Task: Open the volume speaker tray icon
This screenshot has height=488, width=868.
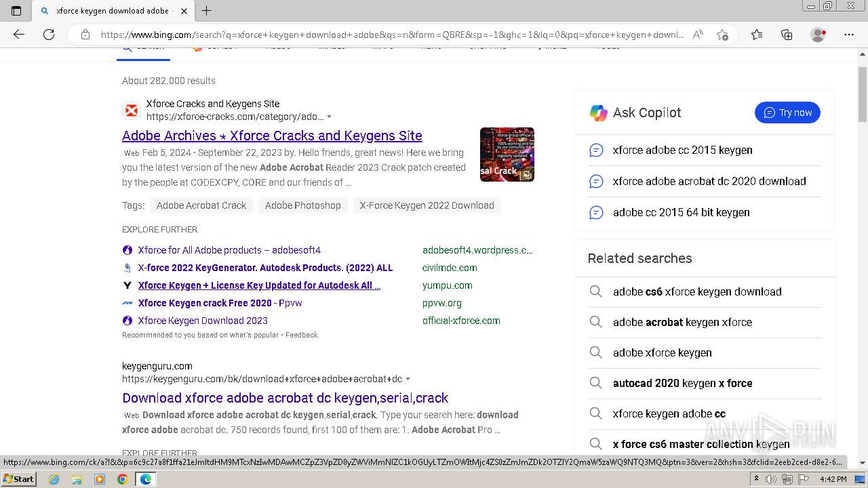Action: [772, 480]
